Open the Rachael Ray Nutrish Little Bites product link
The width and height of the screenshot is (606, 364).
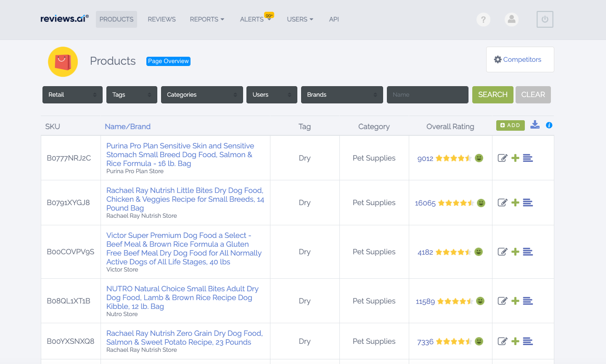pos(185,199)
